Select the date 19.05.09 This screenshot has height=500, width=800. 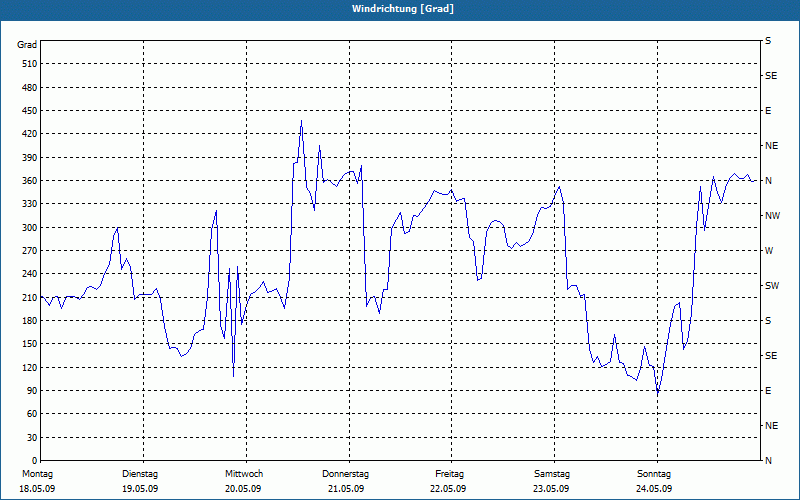[x=140, y=489]
